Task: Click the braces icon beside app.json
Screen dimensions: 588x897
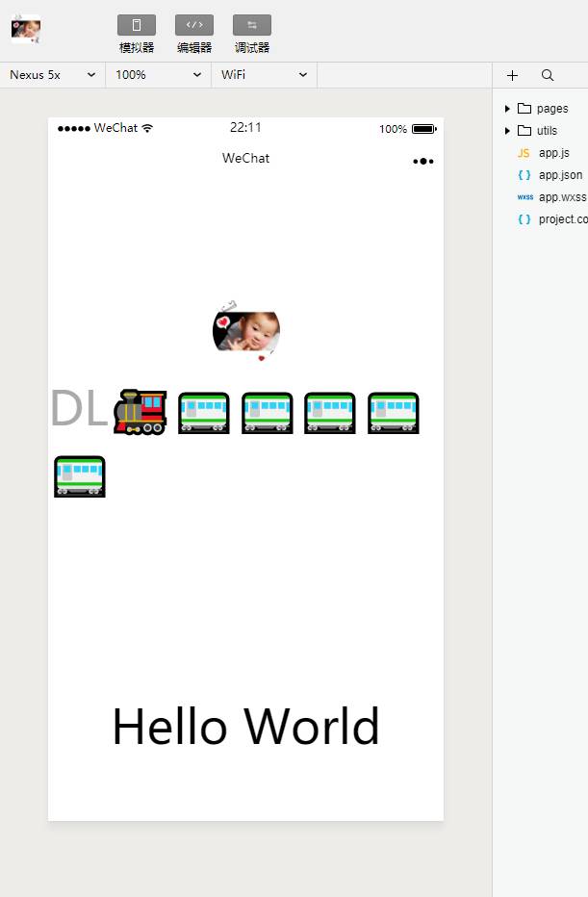Action: coord(524,175)
